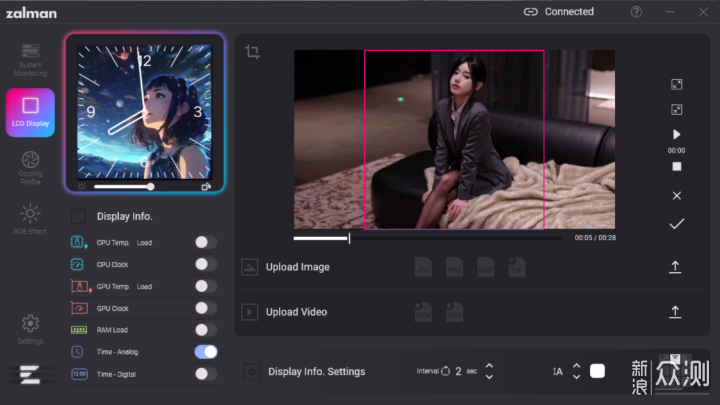
Task: Click the Connected link status icon
Action: click(x=530, y=12)
